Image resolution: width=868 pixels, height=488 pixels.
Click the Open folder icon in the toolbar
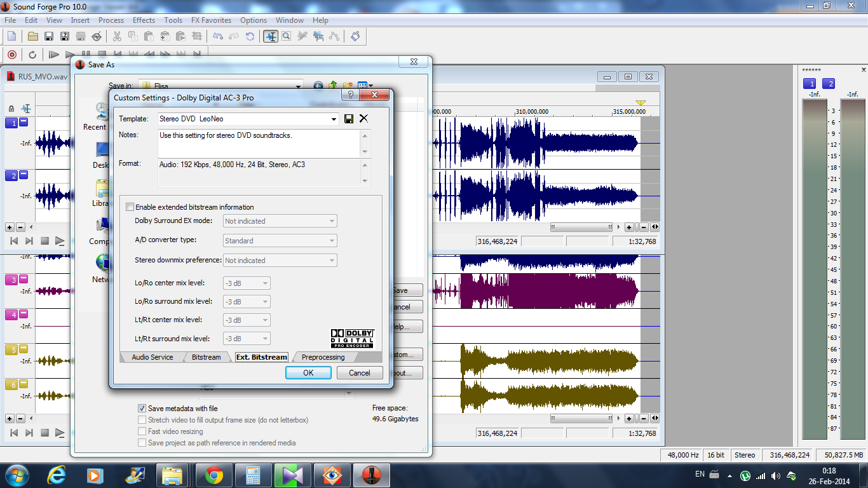(x=32, y=36)
